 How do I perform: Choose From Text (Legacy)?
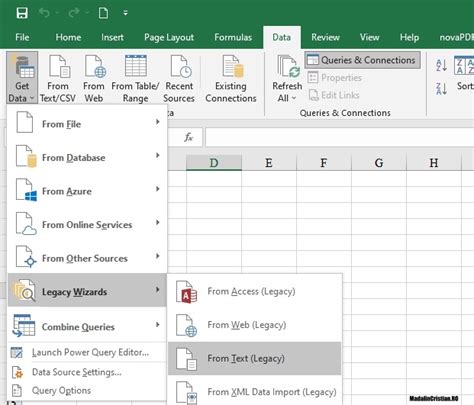tap(255, 358)
